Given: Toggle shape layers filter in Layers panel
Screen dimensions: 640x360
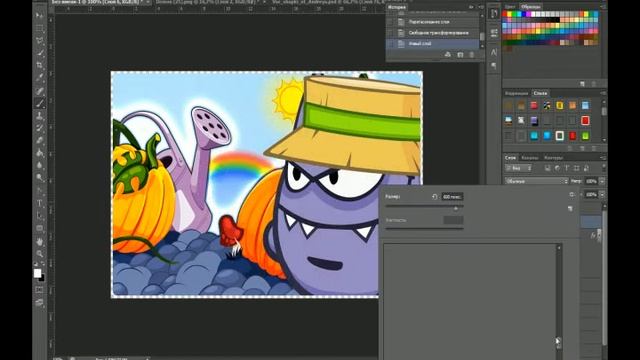Looking at the screenshot, I should coord(576,168).
